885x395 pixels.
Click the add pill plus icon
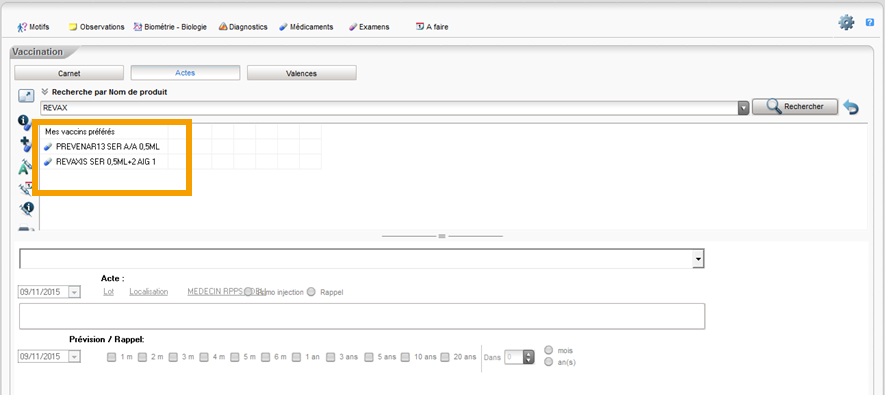tap(25, 144)
